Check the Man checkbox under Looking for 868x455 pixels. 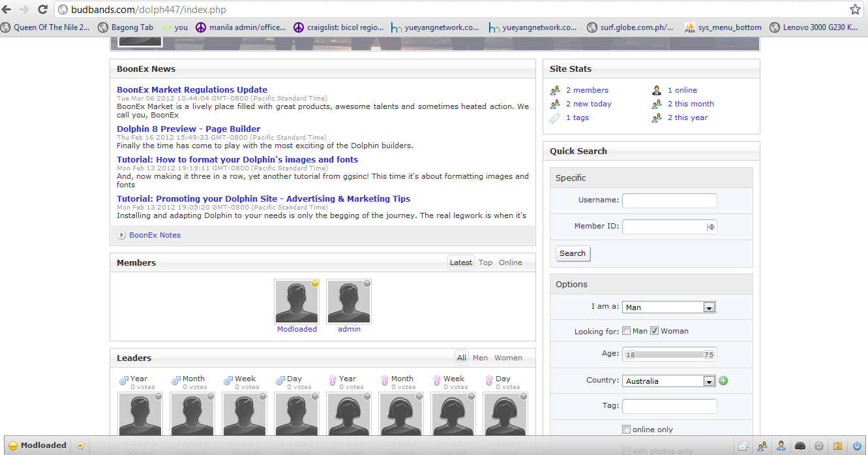tap(627, 331)
